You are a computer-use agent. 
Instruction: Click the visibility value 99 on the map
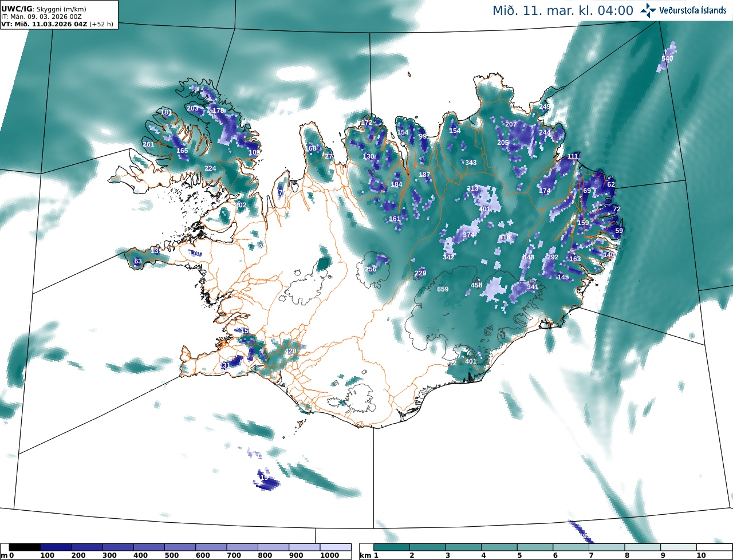pos(423,136)
